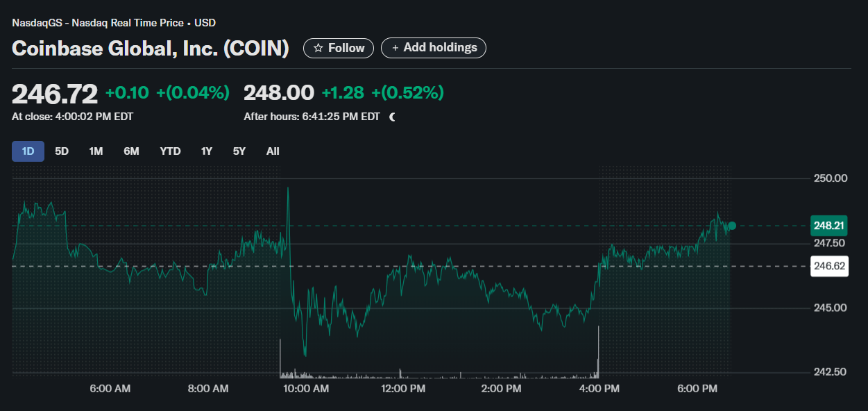The image size is (868, 411).
Task: Click the after-hours price 248.00
Action: click(x=279, y=92)
